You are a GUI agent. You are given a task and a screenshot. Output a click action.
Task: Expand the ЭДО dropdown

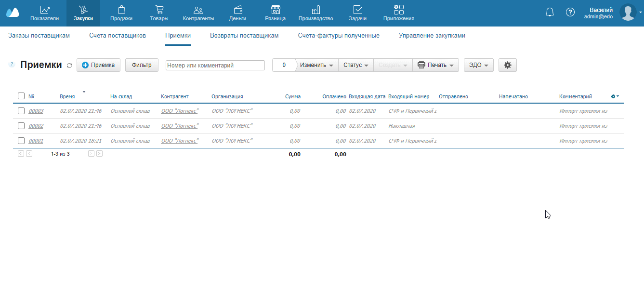[x=478, y=65]
